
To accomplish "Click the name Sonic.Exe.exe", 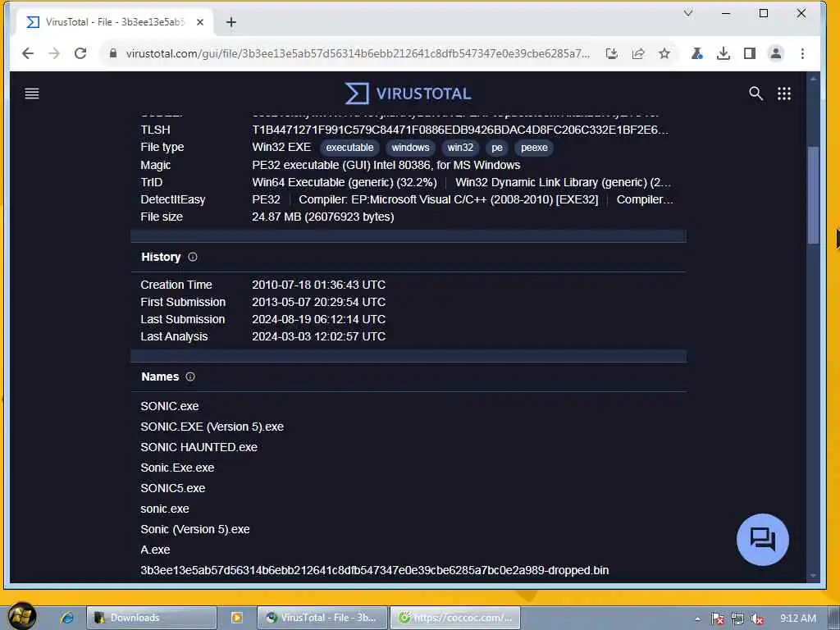I will pyautogui.click(x=177, y=468).
